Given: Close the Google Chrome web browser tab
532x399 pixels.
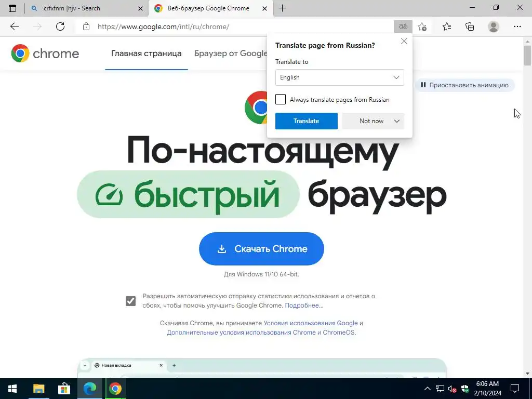Looking at the screenshot, I should point(264,8).
